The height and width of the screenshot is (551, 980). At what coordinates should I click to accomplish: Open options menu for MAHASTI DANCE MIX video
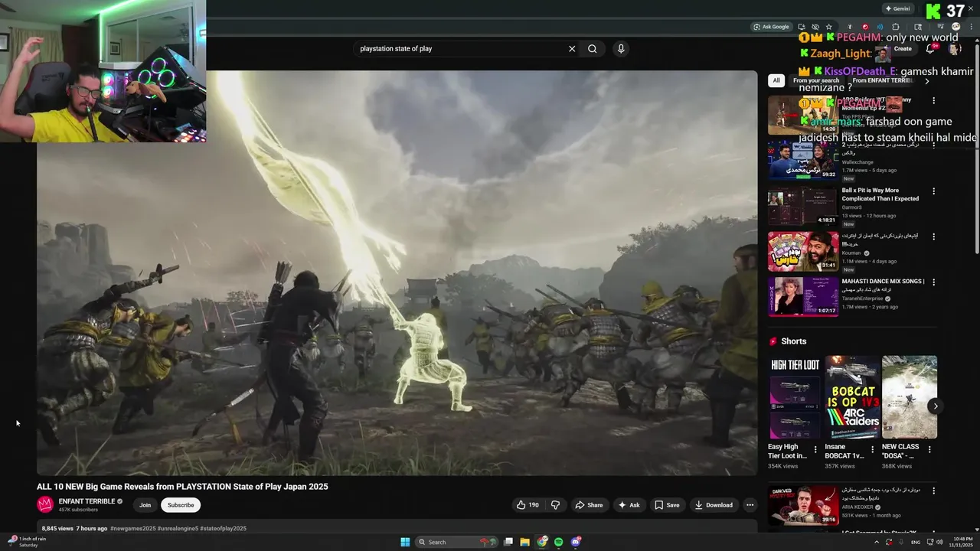click(933, 282)
